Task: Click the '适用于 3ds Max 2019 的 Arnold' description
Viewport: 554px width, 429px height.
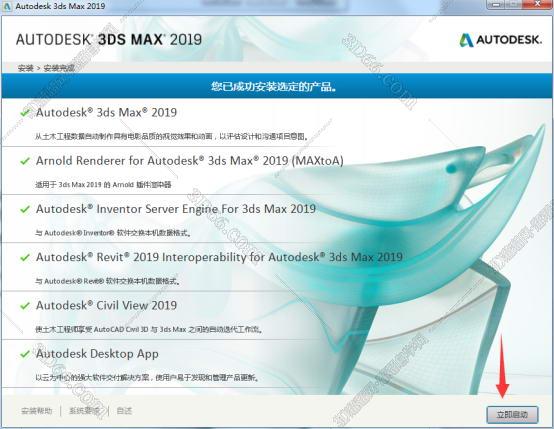Action: tap(103, 184)
